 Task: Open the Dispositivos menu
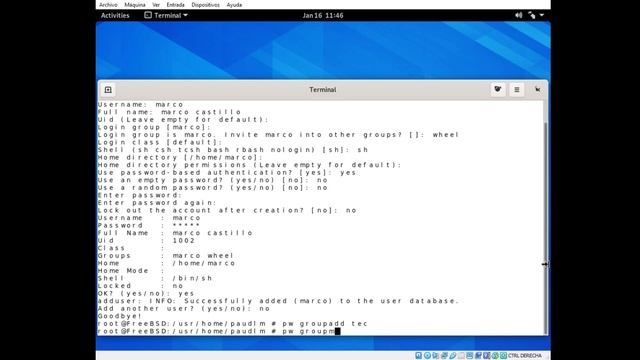205,5
